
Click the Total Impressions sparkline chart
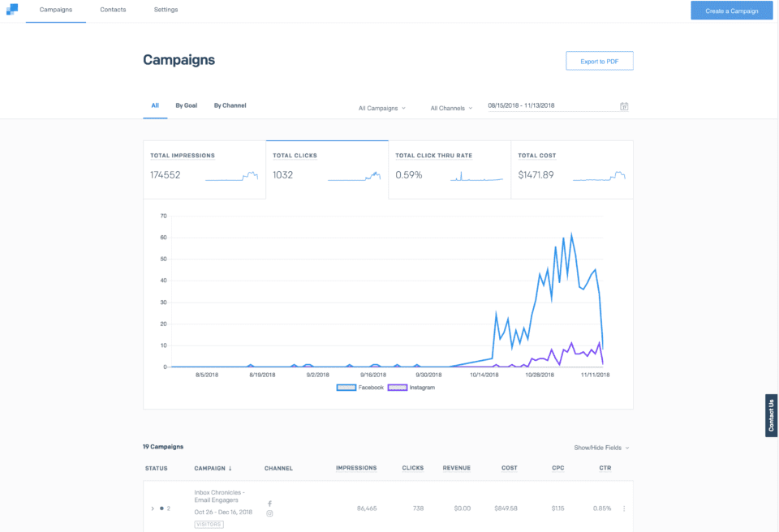[x=231, y=175]
